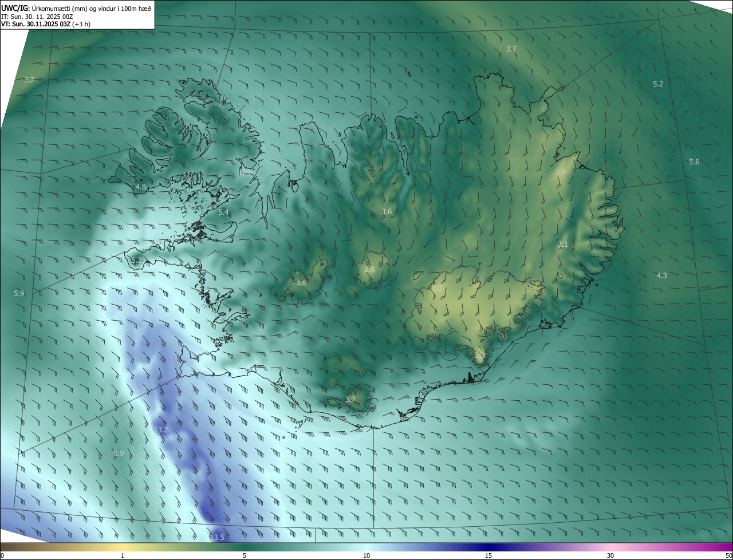Click the color scale tick label 15
Image resolution: width=733 pixels, height=560 pixels.
(x=488, y=555)
